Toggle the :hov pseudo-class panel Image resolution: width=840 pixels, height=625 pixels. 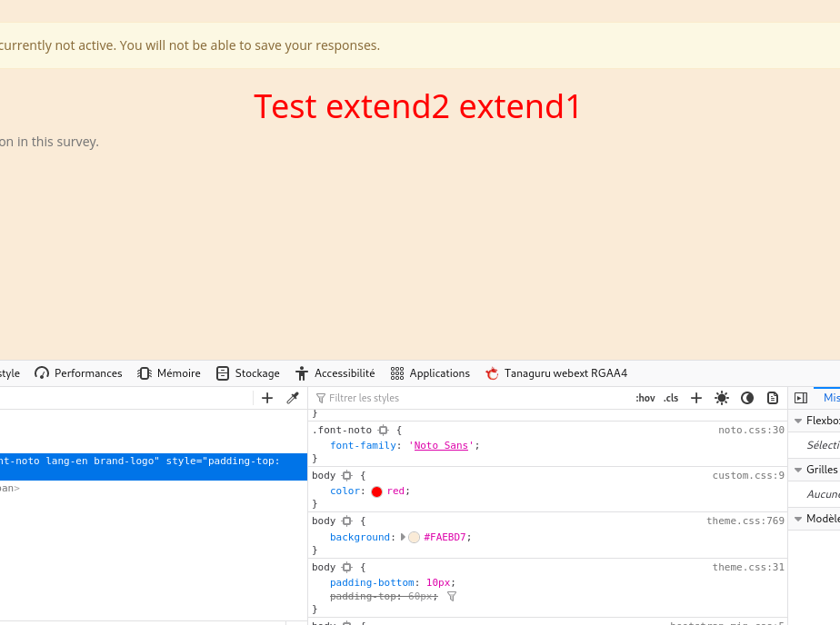(x=645, y=398)
